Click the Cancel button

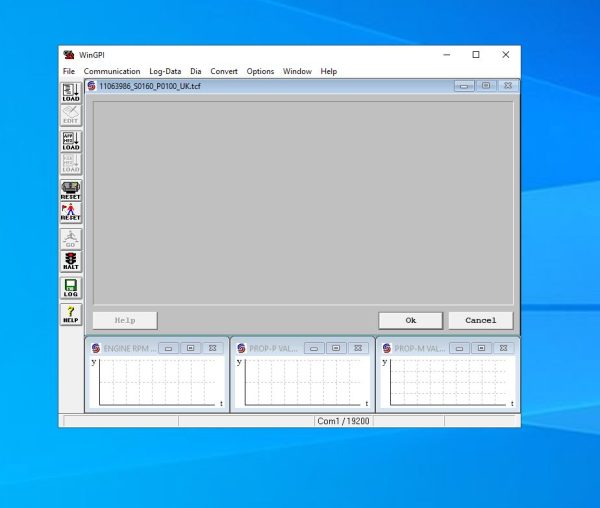(x=481, y=321)
